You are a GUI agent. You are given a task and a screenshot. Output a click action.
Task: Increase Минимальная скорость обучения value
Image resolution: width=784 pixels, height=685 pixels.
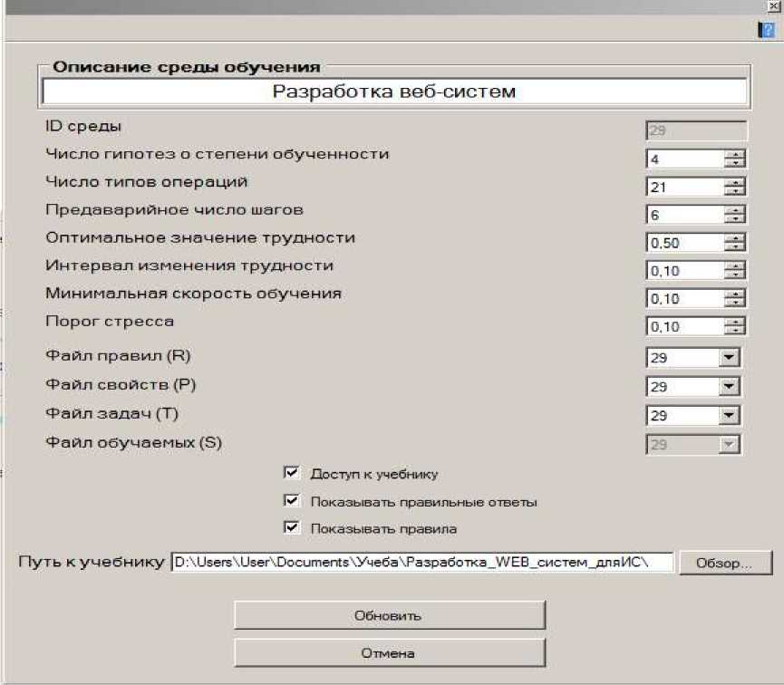click(x=734, y=294)
